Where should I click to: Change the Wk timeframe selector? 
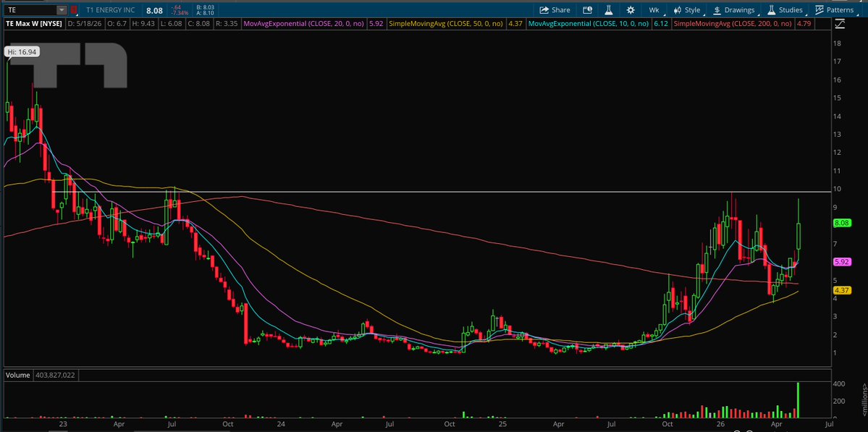point(654,10)
